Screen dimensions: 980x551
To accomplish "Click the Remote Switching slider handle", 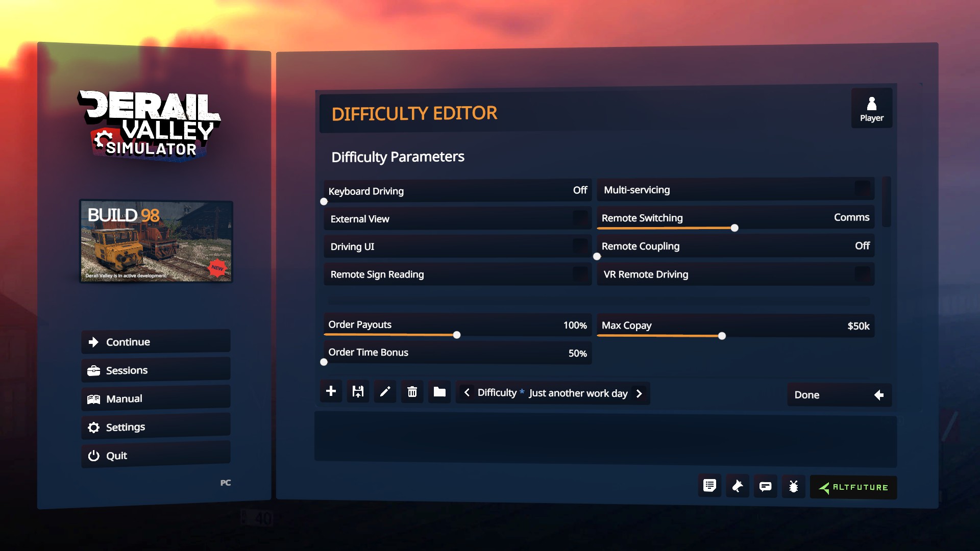I will coord(734,228).
